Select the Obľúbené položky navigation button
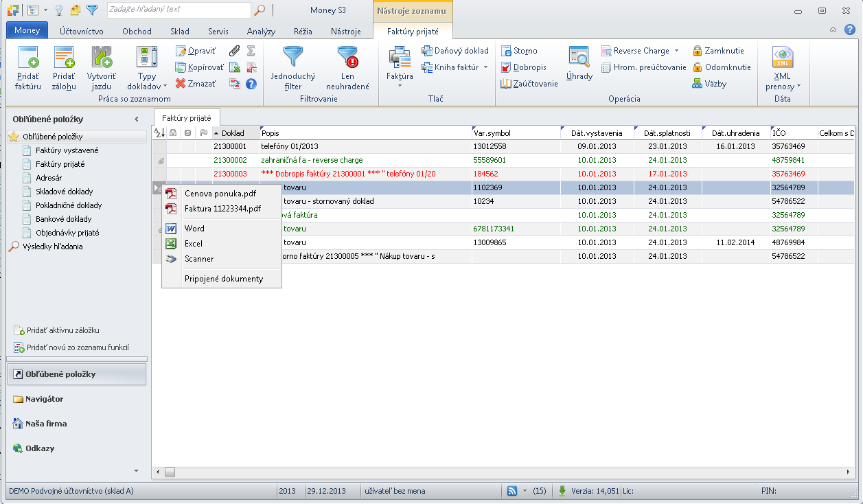The height and width of the screenshot is (504, 863). click(x=76, y=374)
